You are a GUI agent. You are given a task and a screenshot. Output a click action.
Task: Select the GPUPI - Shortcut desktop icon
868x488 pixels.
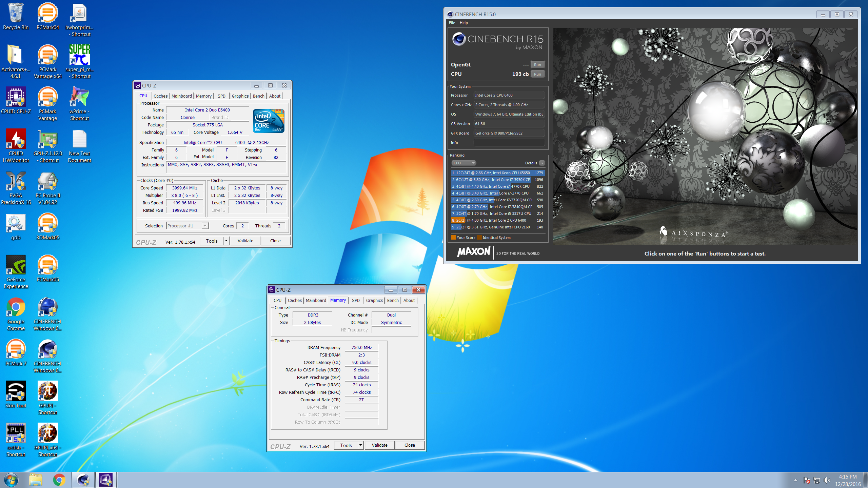[x=47, y=399]
